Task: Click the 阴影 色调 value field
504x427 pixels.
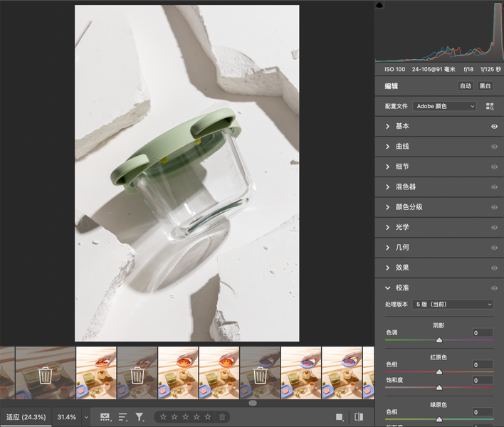Action: [483, 333]
